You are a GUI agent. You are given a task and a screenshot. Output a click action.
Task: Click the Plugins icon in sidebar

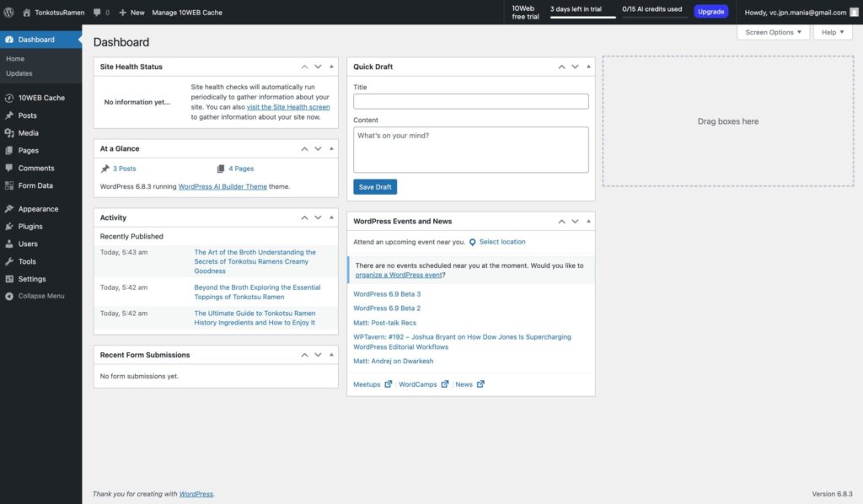tap(9, 226)
